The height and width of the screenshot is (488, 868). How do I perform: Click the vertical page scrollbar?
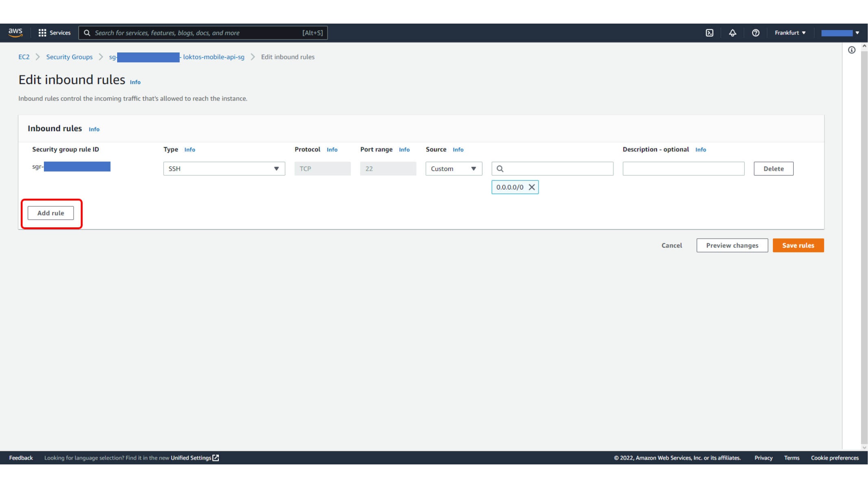coord(864,247)
